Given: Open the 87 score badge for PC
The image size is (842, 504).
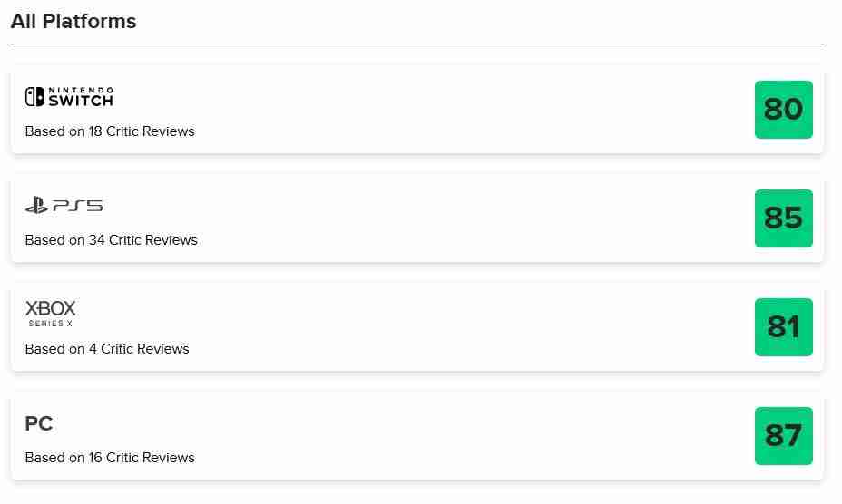Looking at the screenshot, I should (x=783, y=436).
